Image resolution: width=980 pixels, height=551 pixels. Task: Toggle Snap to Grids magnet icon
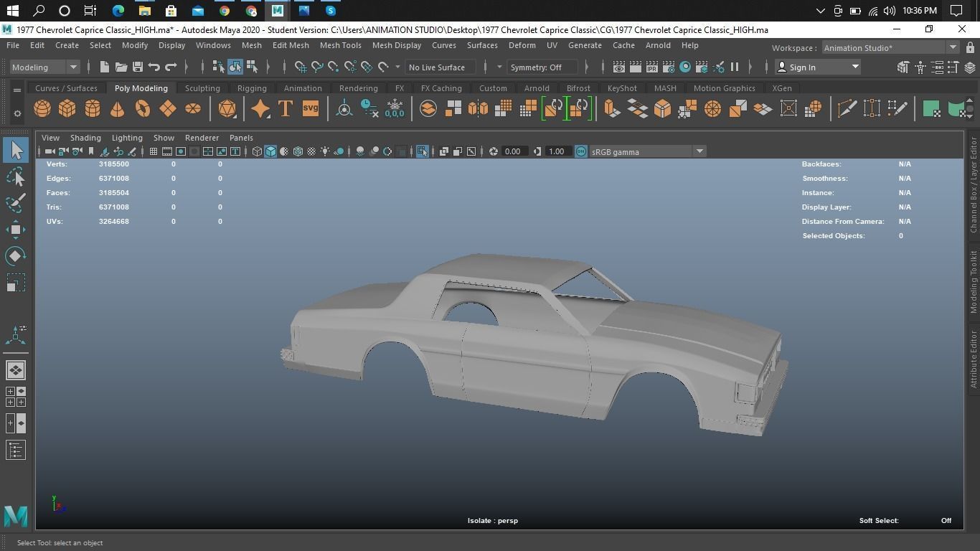pyautogui.click(x=301, y=67)
